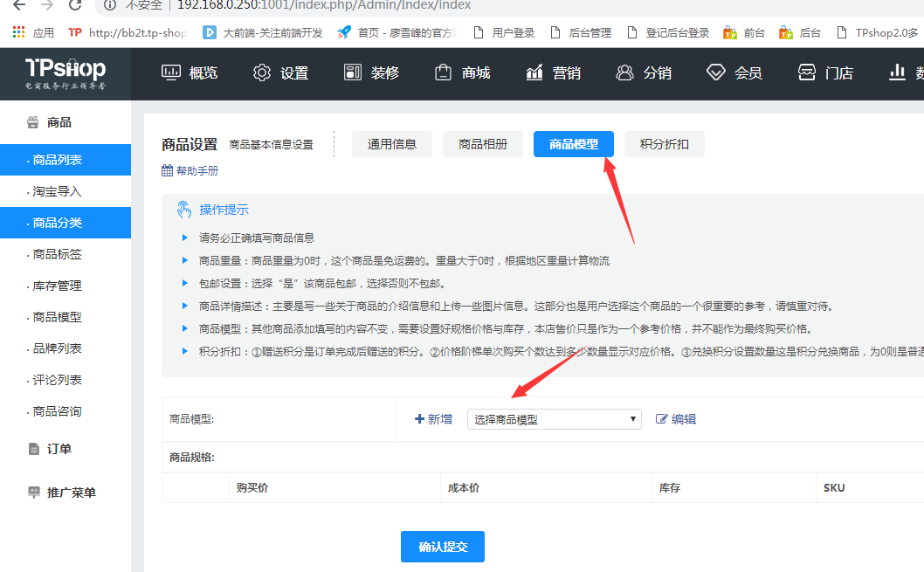
Task: Select the 订单 orders icon in sidebar
Action: coord(32,448)
